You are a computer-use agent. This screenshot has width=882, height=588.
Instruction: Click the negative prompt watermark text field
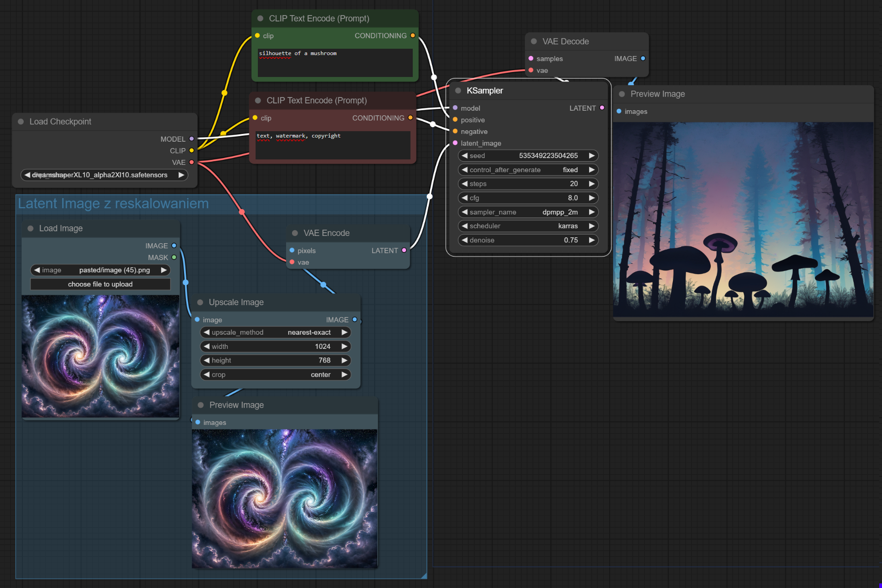pos(333,145)
